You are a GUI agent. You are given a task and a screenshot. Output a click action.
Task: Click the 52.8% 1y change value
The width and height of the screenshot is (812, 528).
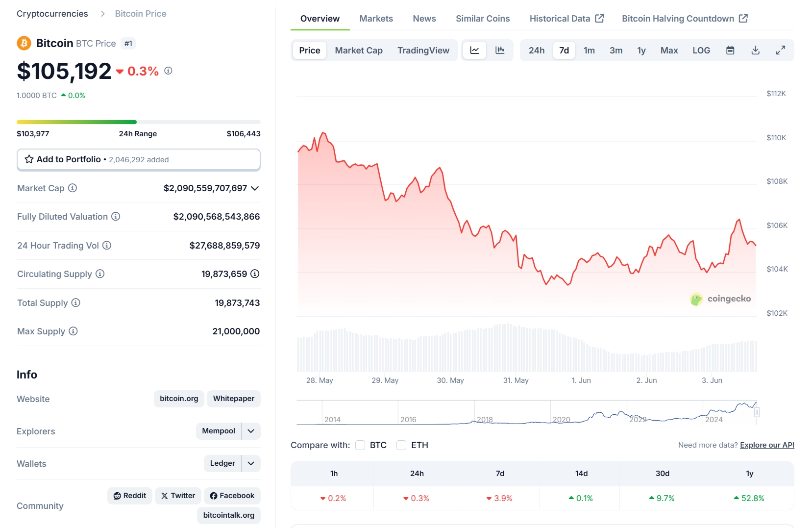point(749,498)
